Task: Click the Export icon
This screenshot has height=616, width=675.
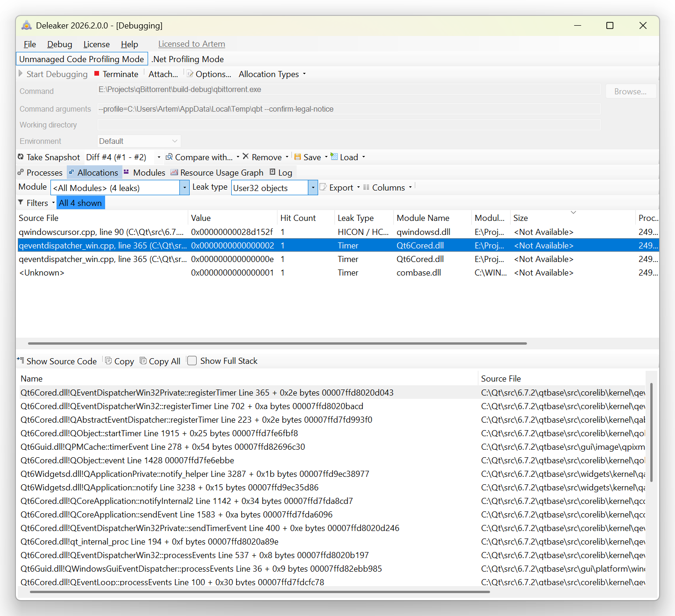Action: click(323, 187)
